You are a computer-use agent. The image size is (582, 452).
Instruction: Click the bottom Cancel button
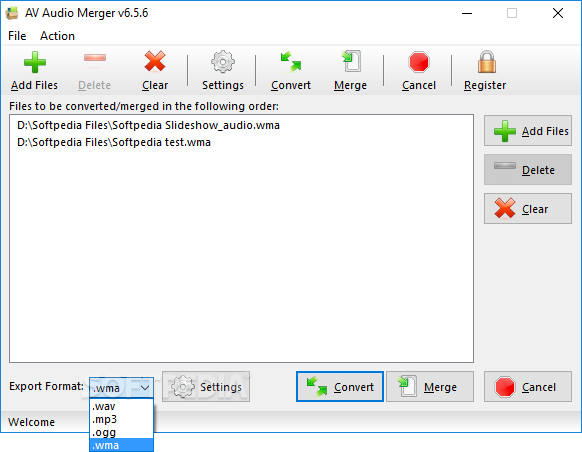point(528,387)
